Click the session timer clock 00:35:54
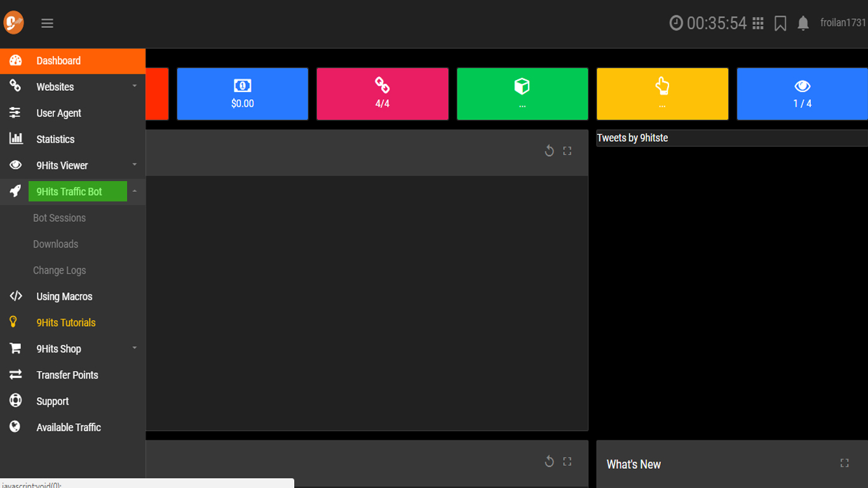 click(x=708, y=24)
